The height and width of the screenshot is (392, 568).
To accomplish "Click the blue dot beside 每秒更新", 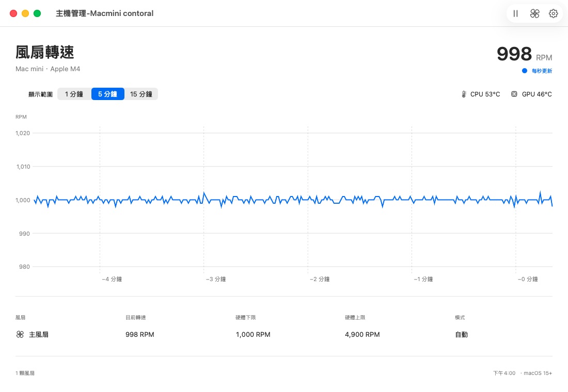I will (524, 71).
